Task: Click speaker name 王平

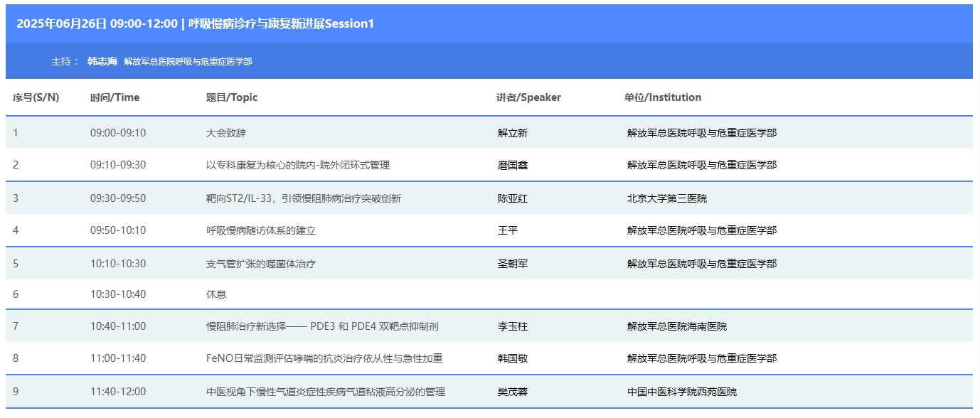Action: pos(508,230)
